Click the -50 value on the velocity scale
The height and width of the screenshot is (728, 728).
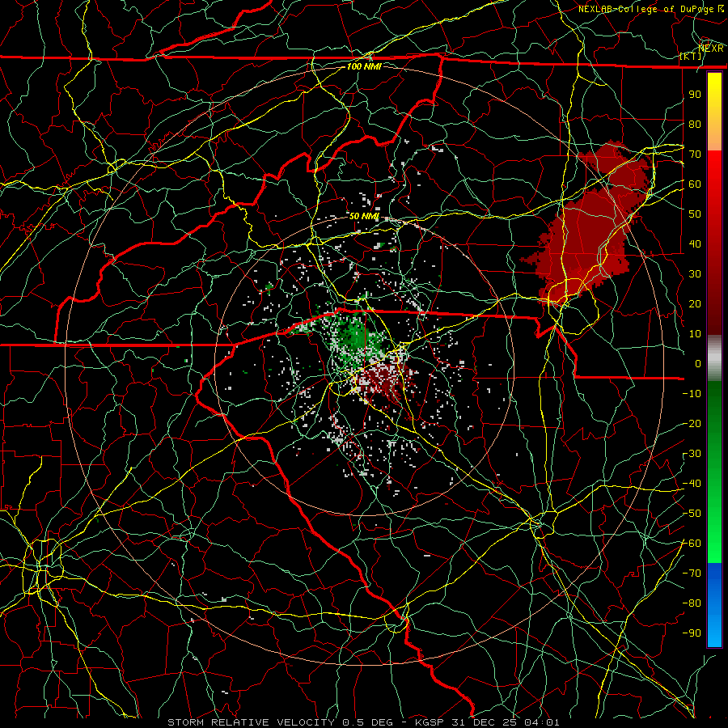(x=692, y=514)
